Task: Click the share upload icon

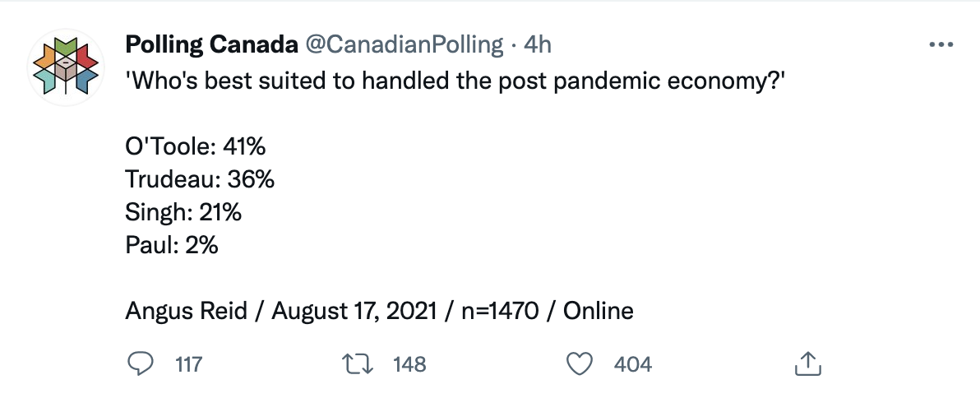Action: pos(807,363)
